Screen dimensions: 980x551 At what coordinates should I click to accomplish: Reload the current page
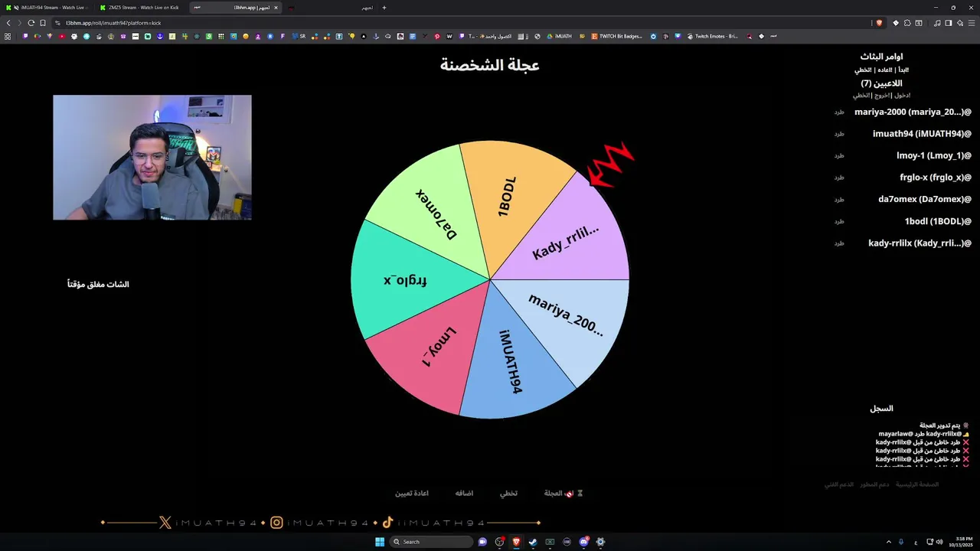click(x=31, y=23)
